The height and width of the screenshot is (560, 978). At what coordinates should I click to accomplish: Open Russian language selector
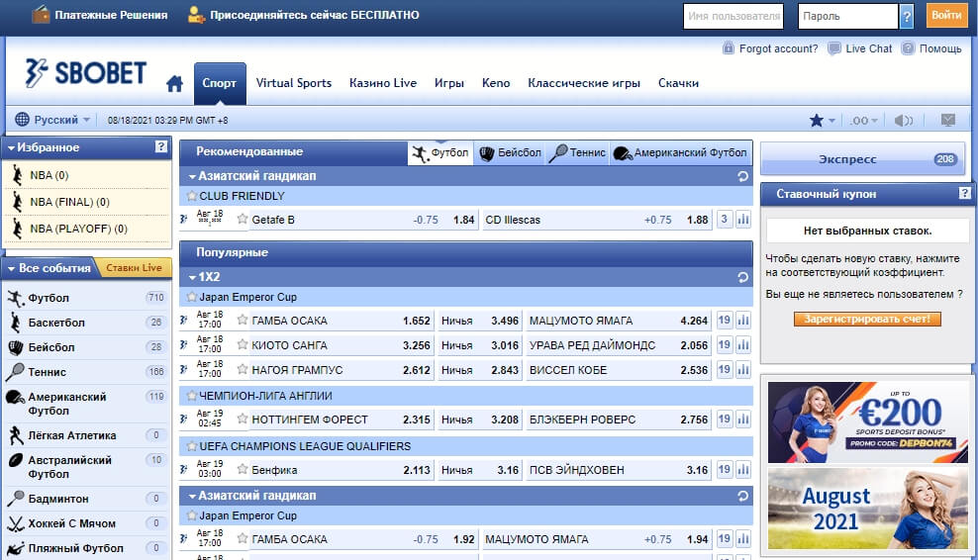tap(52, 120)
